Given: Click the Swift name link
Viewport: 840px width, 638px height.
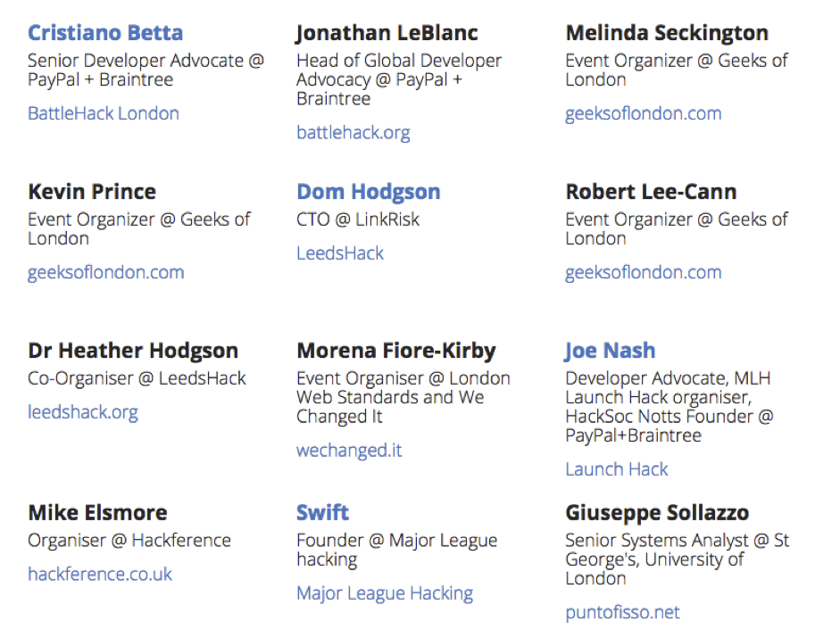Looking at the screenshot, I should (322, 513).
